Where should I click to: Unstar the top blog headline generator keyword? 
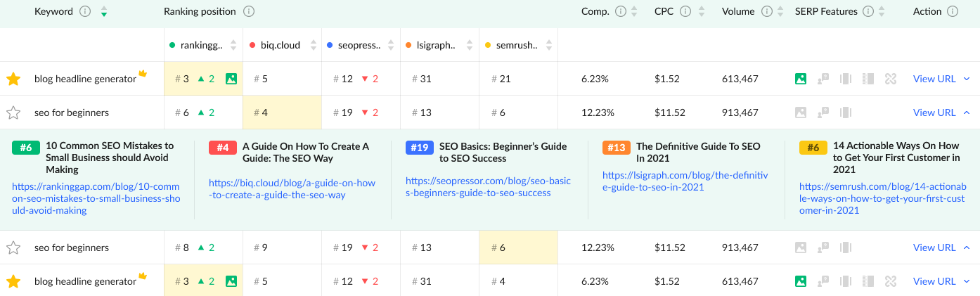point(13,79)
